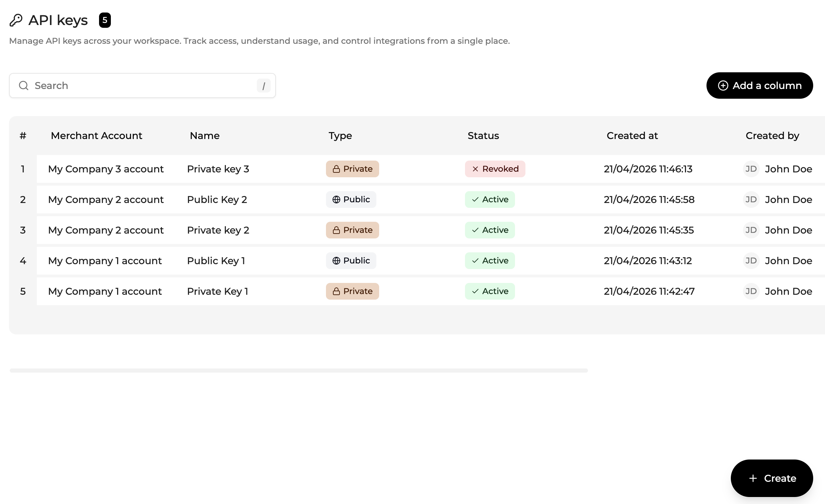Click the X icon in Revoked badge
The width and height of the screenshot is (825, 504).
(x=475, y=169)
